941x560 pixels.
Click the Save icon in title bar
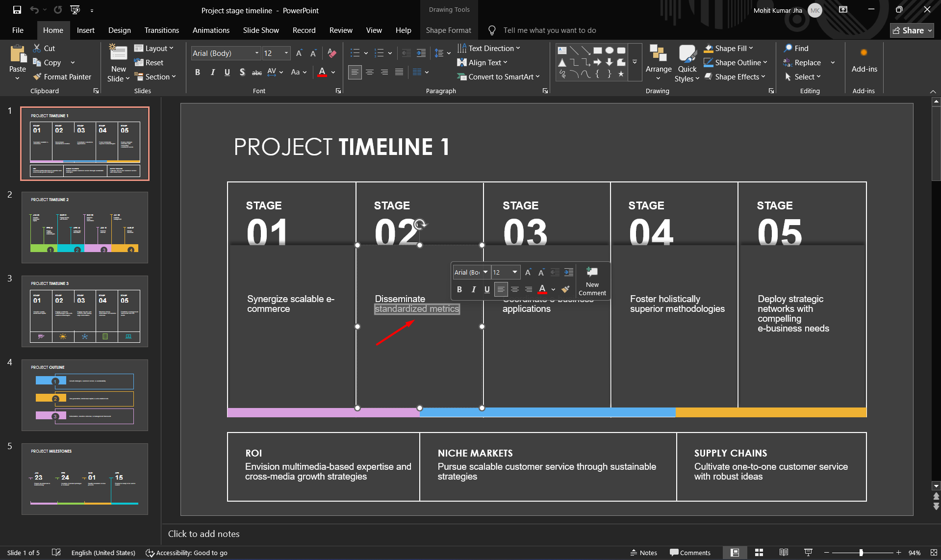17,10
